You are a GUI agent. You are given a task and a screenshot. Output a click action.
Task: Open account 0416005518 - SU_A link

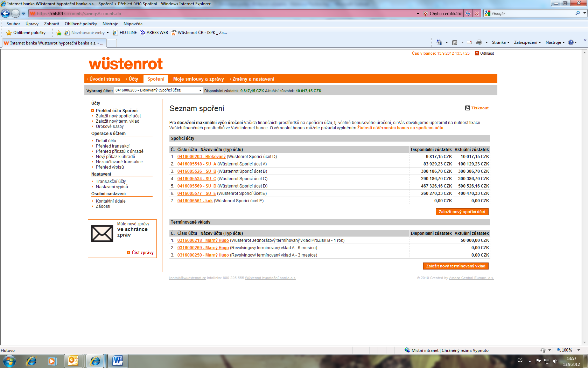197,164
